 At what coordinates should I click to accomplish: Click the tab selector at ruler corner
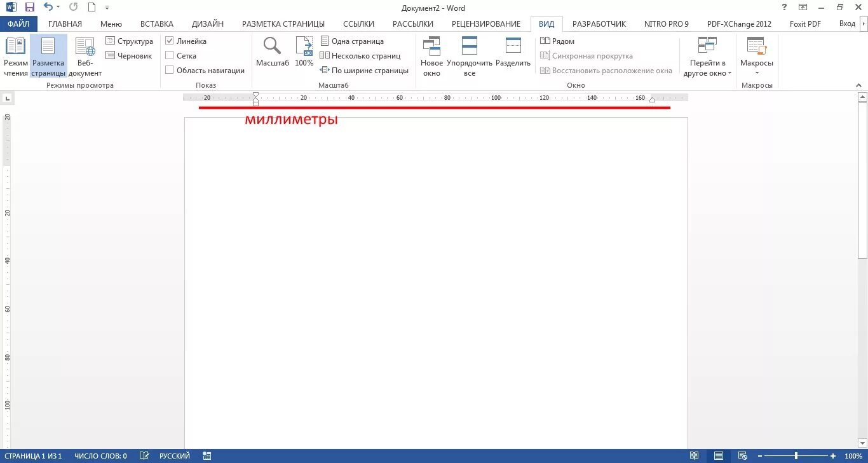(x=7, y=98)
